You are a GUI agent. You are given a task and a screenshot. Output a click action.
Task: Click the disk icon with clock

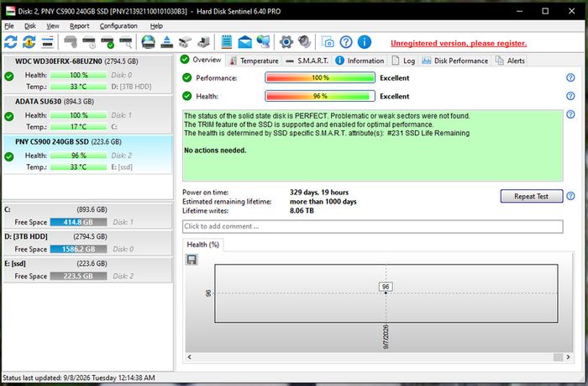(x=89, y=42)
